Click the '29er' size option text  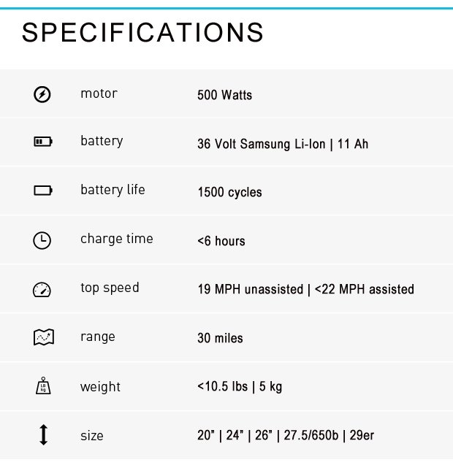pyautogui.click(x=362, y=435)
